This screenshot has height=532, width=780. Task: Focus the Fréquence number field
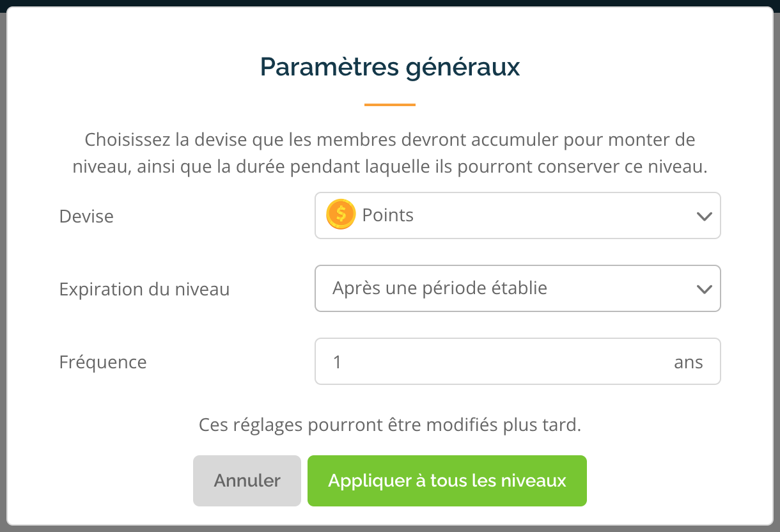click(518, 361)
